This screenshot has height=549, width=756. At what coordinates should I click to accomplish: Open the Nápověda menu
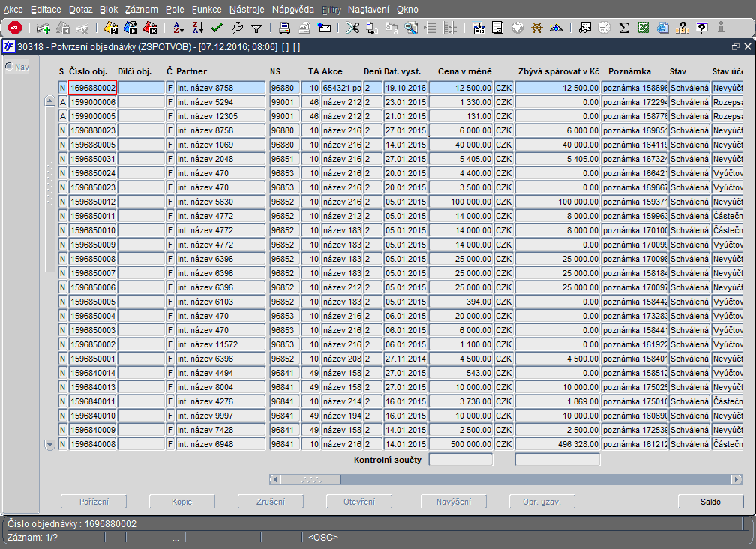pyautogui.click(x=292, y=10)
